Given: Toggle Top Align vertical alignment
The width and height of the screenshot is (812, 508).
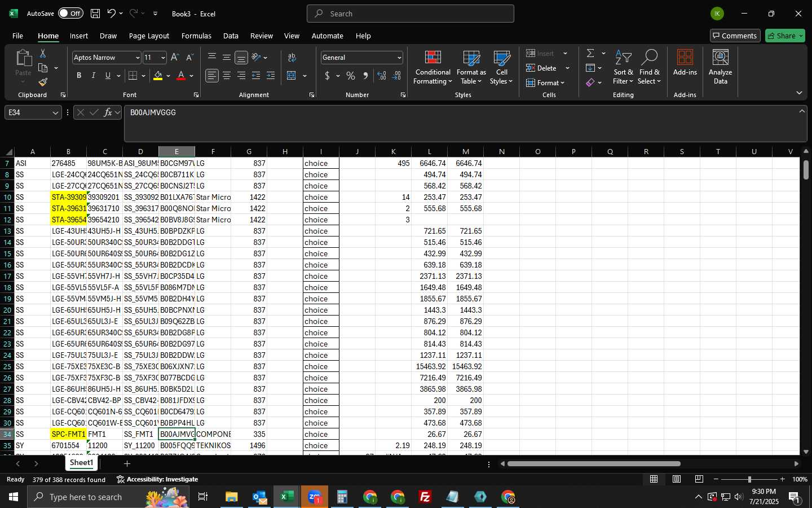Looking at the screenshot, I should click(x=212, y=58).
